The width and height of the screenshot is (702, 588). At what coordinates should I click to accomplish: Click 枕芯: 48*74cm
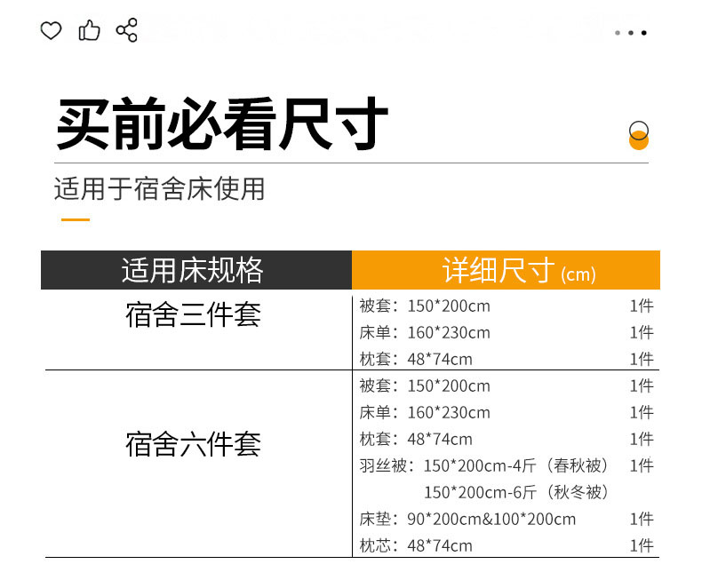click(x=416, y=545)
